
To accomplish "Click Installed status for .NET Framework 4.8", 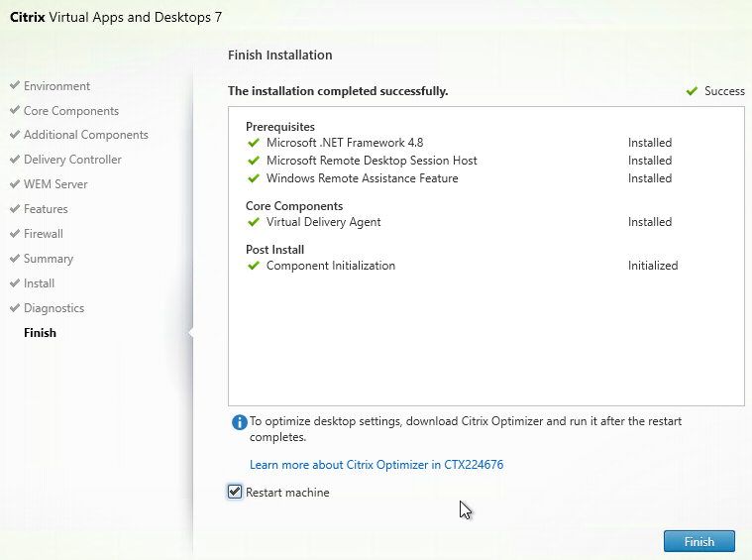I will [650, 143].
